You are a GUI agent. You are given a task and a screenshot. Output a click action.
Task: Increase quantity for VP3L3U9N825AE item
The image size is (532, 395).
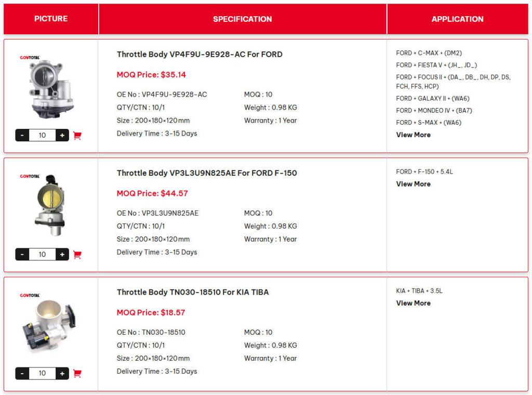point(62,254)
